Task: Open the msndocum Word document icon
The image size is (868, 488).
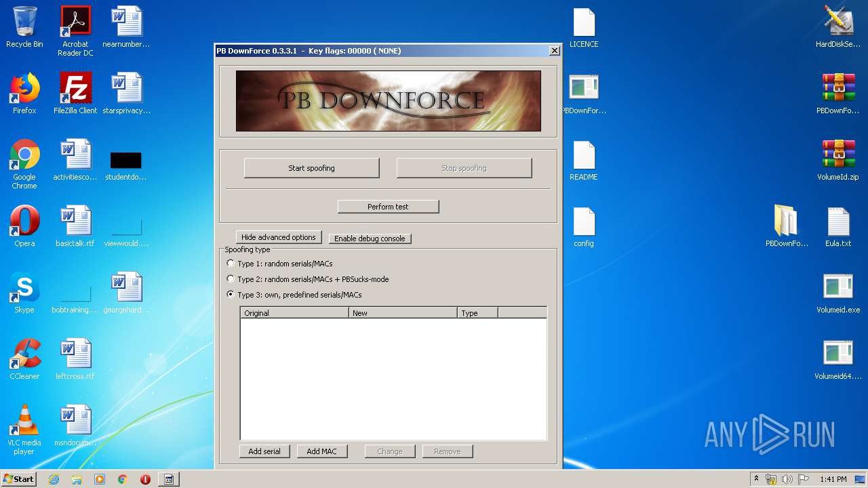Action: coord(75,426)
